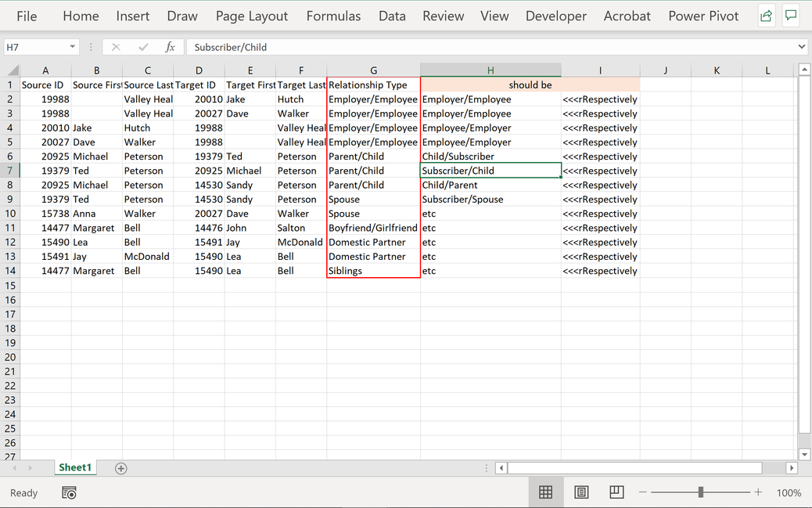The height and width of the screenshot is (508, 812).
Task: Open the Power Pivot tab
Action: click(x=703, y=16)
